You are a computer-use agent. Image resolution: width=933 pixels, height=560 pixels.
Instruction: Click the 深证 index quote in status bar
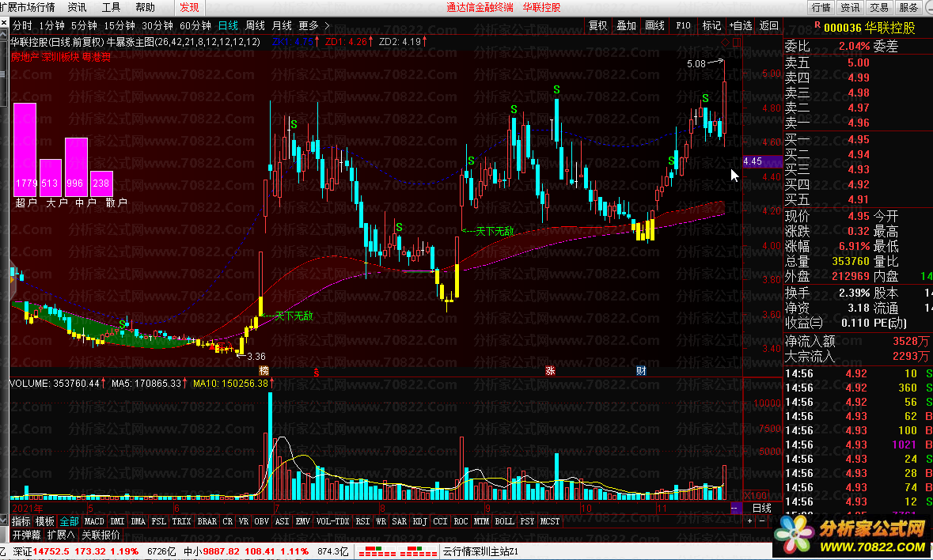click(x=75, y=551)
